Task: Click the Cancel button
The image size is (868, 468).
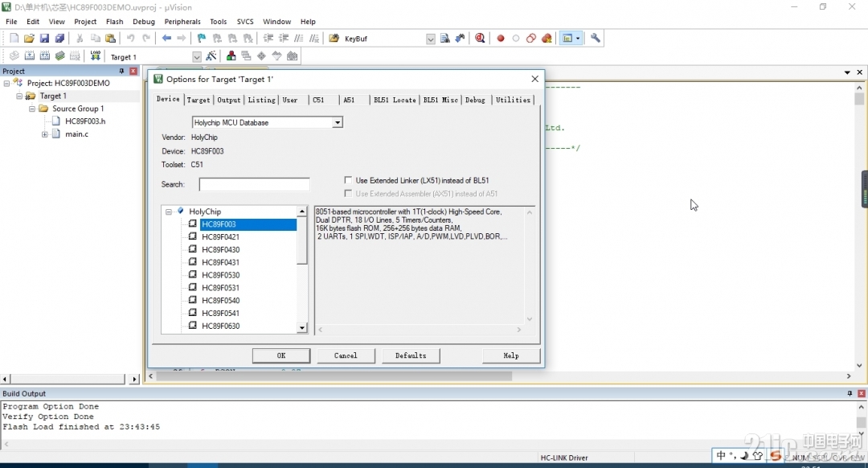Action: point(346,355)
